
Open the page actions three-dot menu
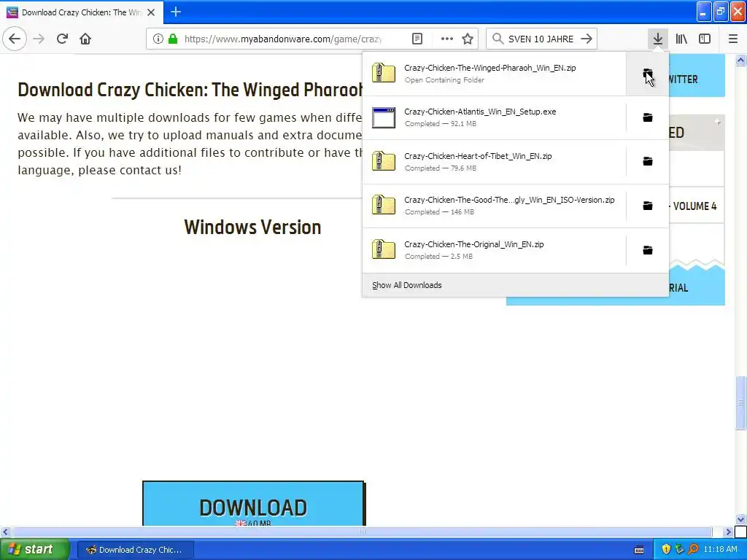tap(447, 39)
